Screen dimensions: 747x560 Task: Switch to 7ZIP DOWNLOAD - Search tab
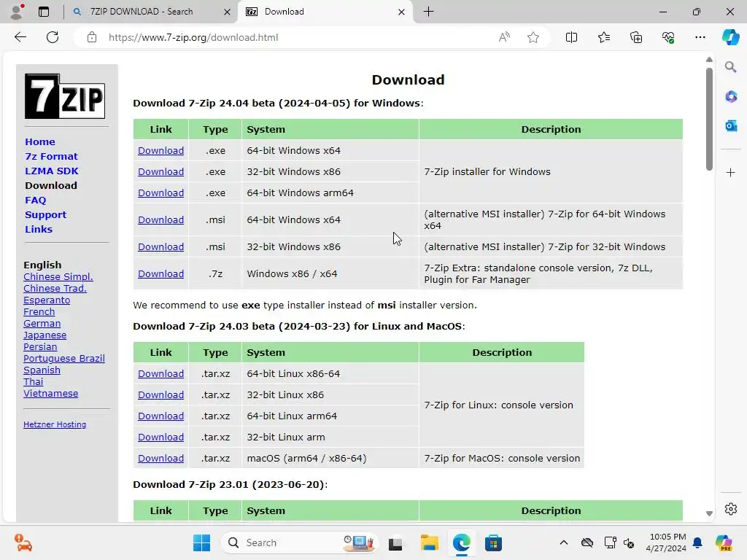[142, 12]
